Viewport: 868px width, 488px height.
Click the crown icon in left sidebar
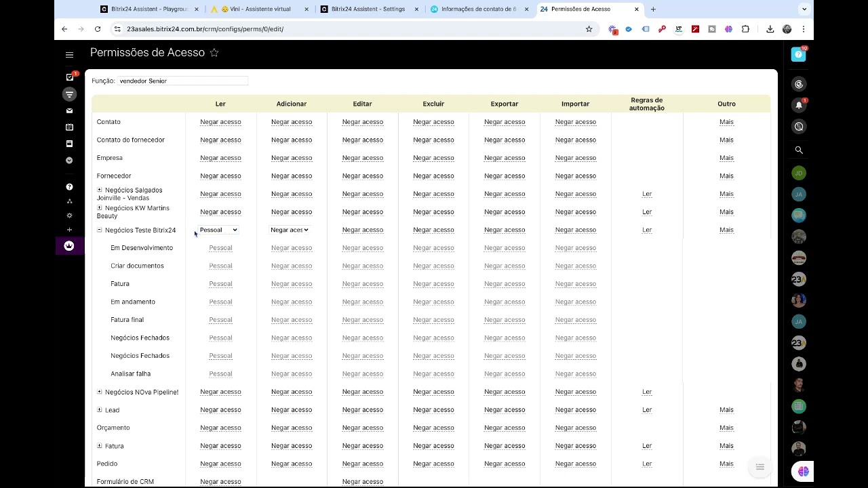pyautogui.click(x=69, y=246)
